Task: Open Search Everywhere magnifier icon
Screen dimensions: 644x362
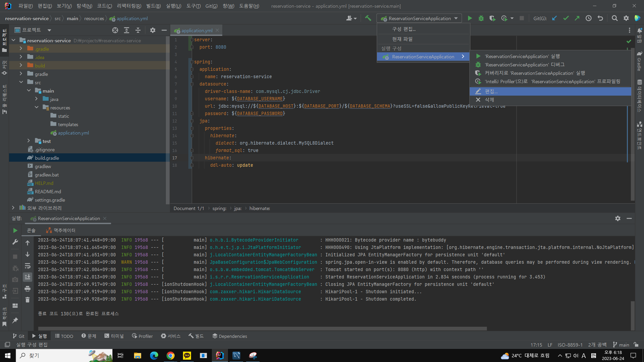Action: 614,18
